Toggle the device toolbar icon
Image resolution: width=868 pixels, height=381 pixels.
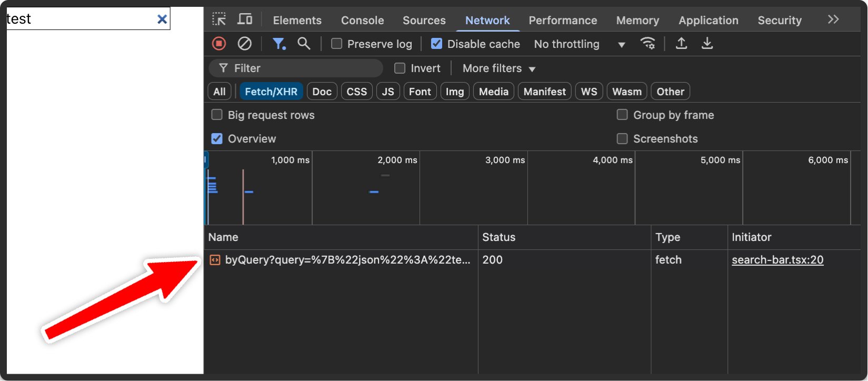point(245,20)
